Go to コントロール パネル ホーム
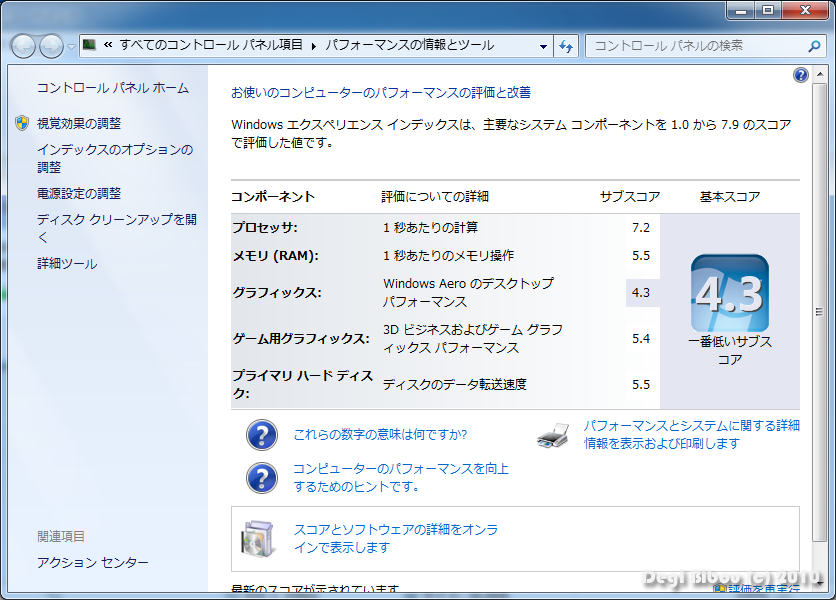The height and width of the screenshot is (600, 836). [112, 88]
